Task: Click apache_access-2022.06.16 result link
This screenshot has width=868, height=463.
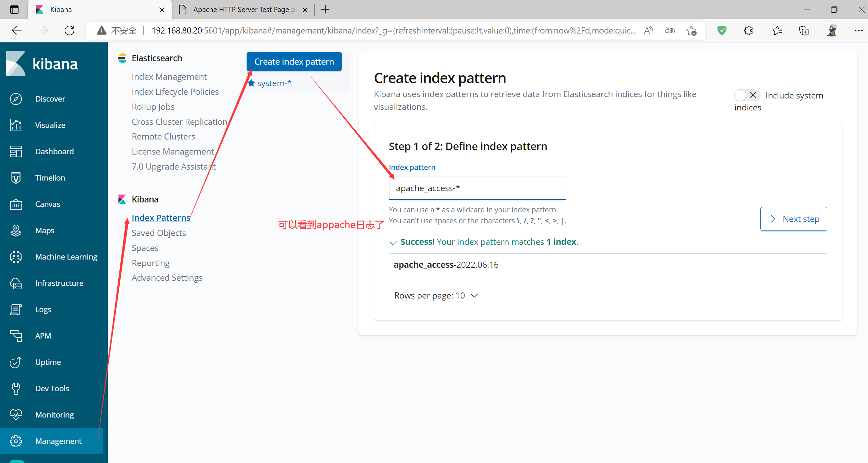Action: pos(446,264)
